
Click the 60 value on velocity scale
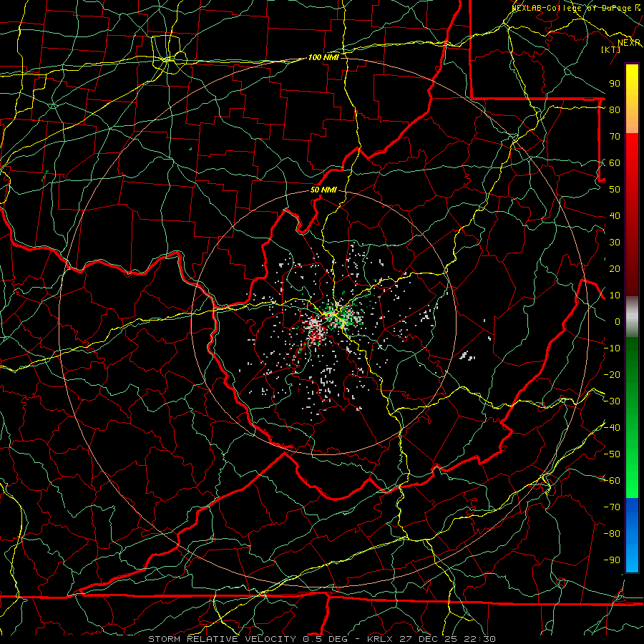click(615, 162)
